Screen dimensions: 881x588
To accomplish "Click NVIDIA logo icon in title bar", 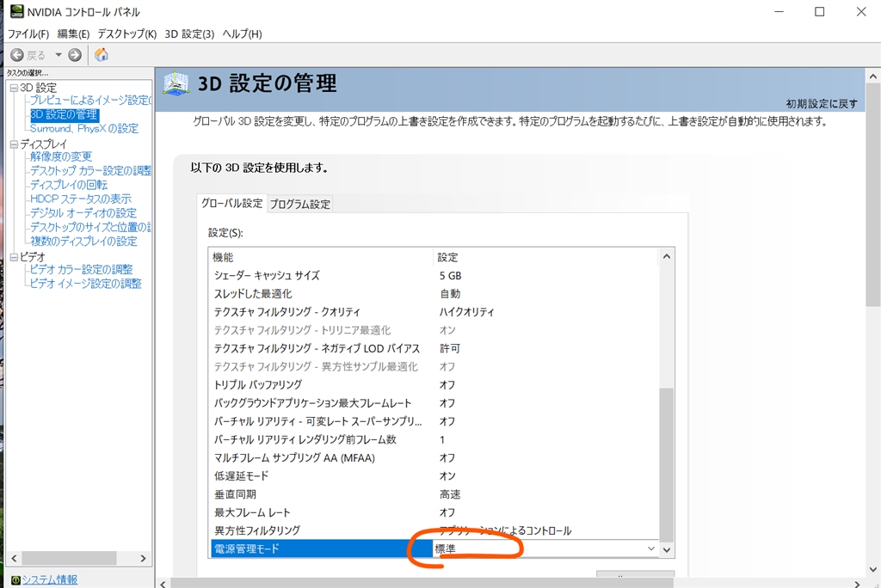I will tap(17, 11).
